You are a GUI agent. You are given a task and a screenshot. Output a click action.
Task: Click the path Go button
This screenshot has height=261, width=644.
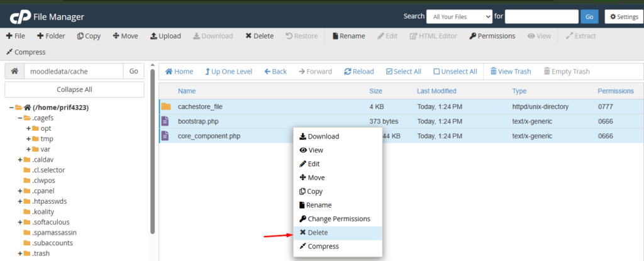pos(133,71)
